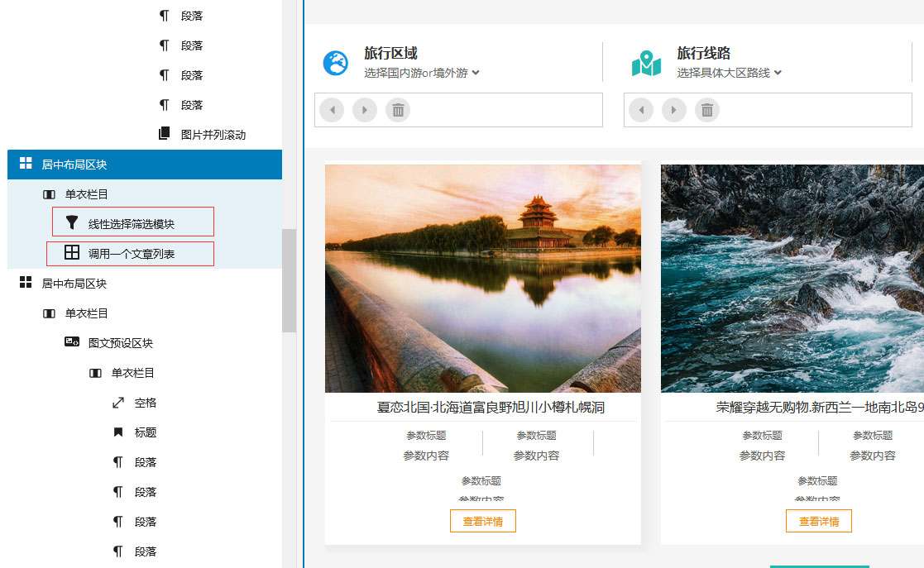This screenshot has width=924, height=568.
Task: Click the trash icon in the 旅行区域 toolbar
Action: point(398,109)
